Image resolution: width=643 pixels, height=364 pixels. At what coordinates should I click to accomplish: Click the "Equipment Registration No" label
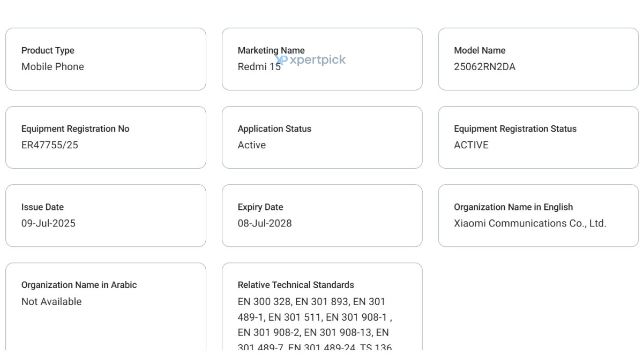75,128
